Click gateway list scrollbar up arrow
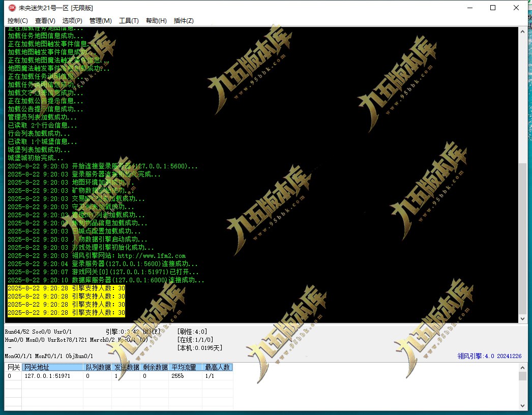Image resolution: width=532 pixels, height=415 pixels. tap(522, 367)
